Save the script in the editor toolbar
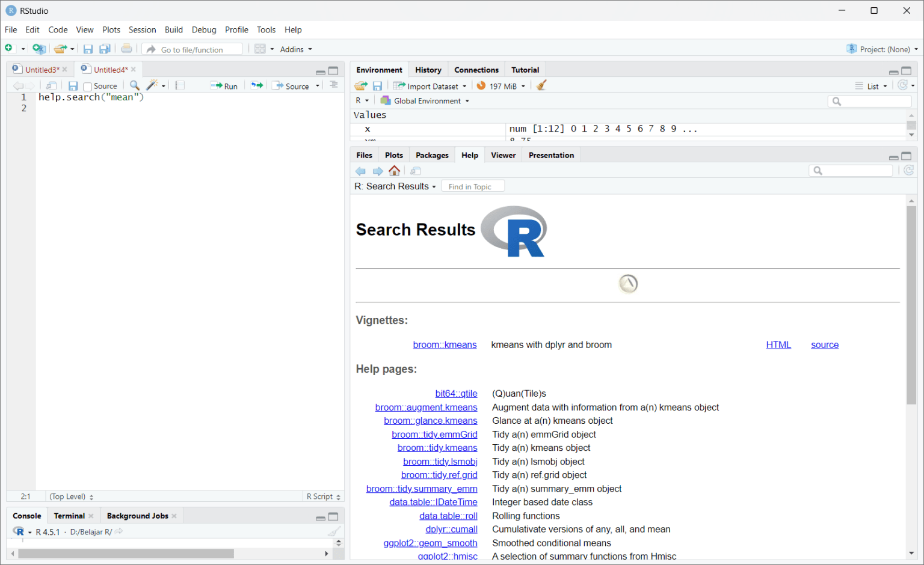Screen dimensions: 924x565 pyautogui.click(x=73, y=86)
